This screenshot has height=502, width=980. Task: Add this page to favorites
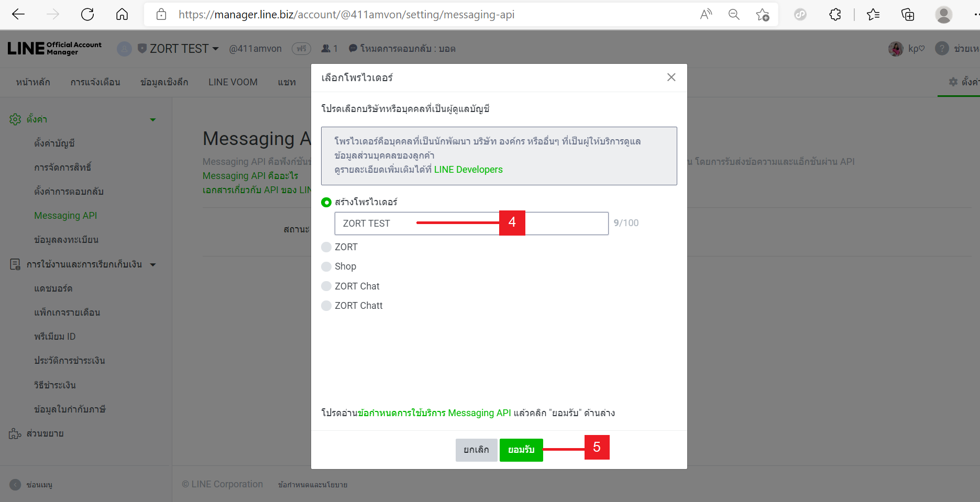763,15
